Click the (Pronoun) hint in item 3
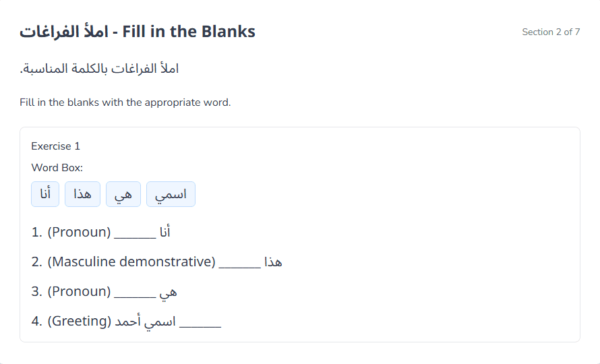Screen dimensions: 600x364 point(79,291)
